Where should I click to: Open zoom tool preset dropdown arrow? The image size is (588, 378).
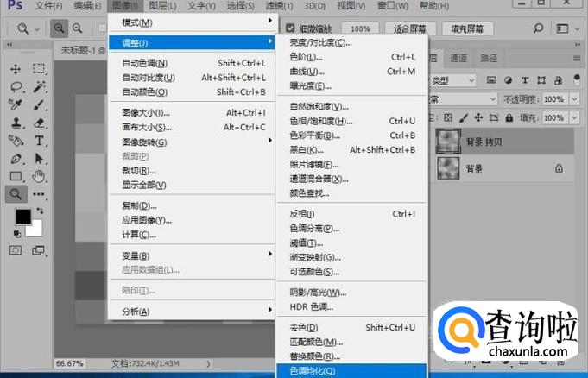click(37, 28)
